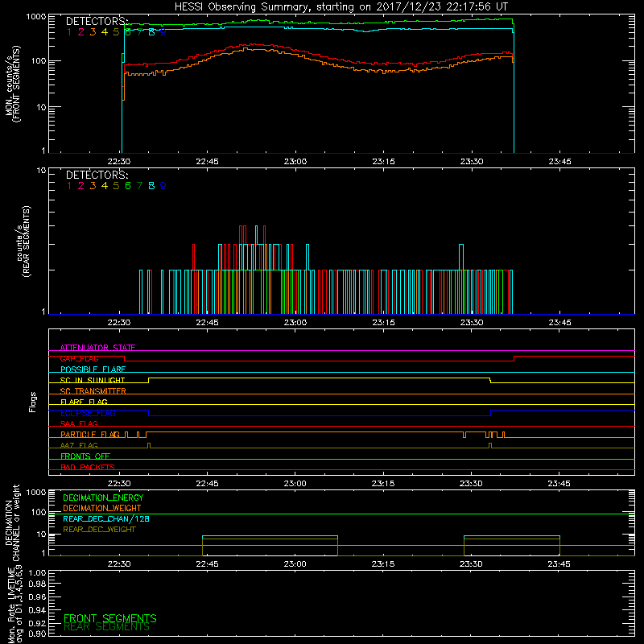
Task: Select detector 2 in front segments legend
Action: click(x=81, y=32)
